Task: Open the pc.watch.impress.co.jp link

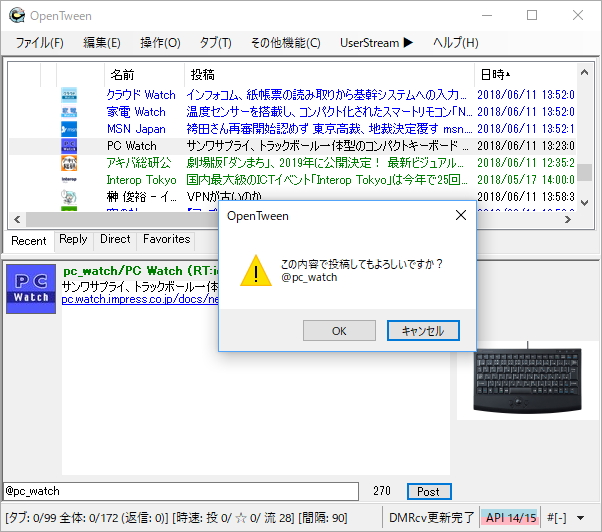Action: (140, 299)
